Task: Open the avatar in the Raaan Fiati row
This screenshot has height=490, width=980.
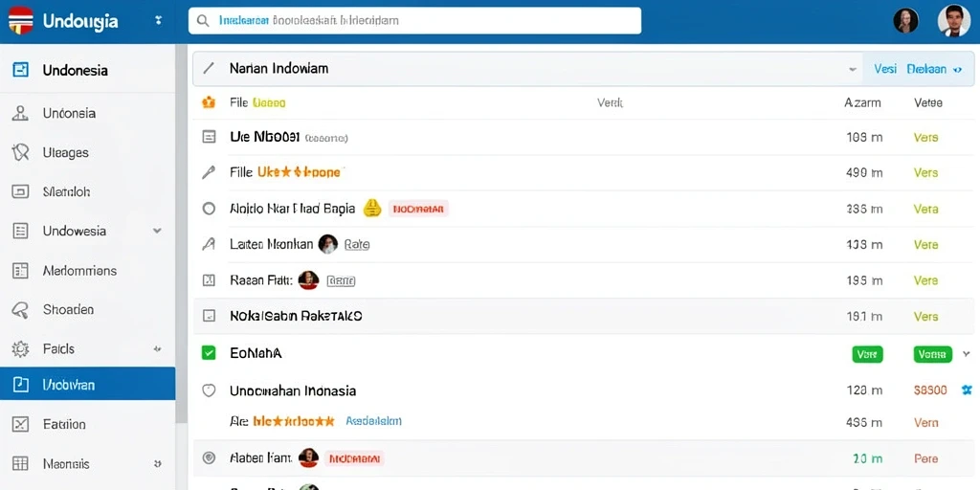Action: coord(309,280)
